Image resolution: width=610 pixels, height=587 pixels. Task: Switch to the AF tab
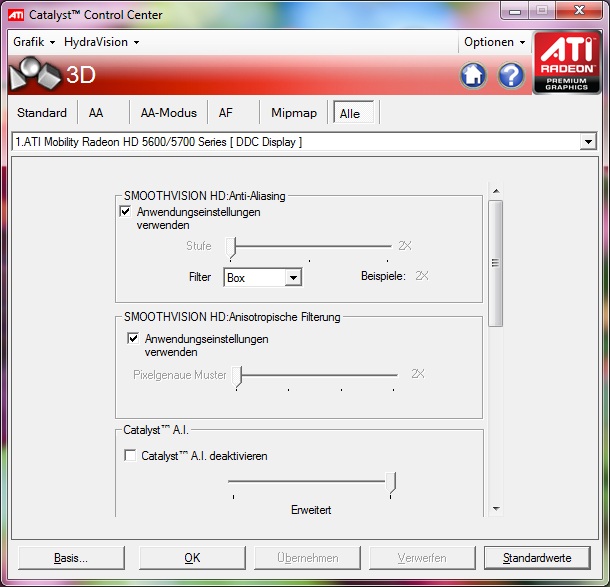coord(226,113)
